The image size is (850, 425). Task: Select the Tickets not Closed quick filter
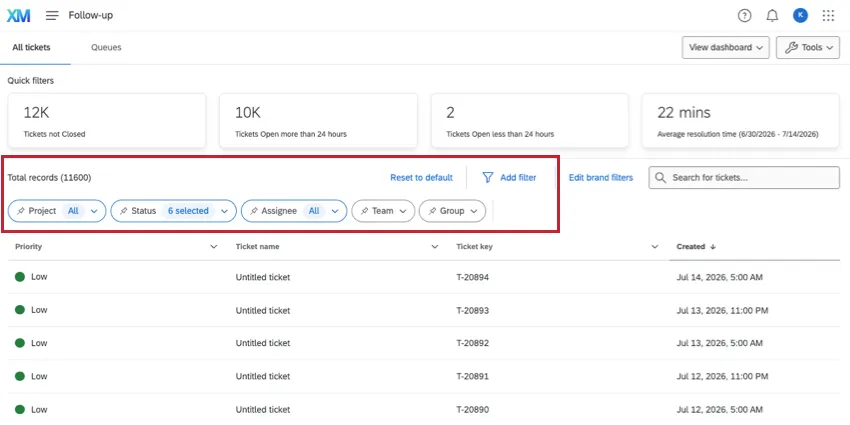(107, 120)
